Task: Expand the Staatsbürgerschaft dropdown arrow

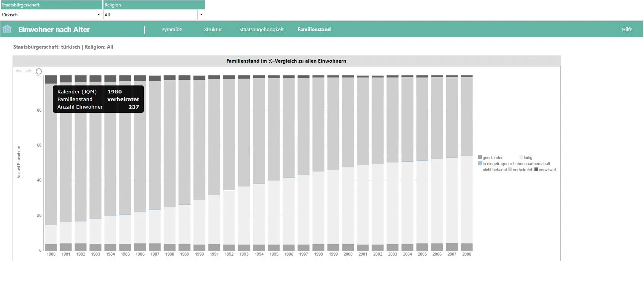Action: click(99, 15)
